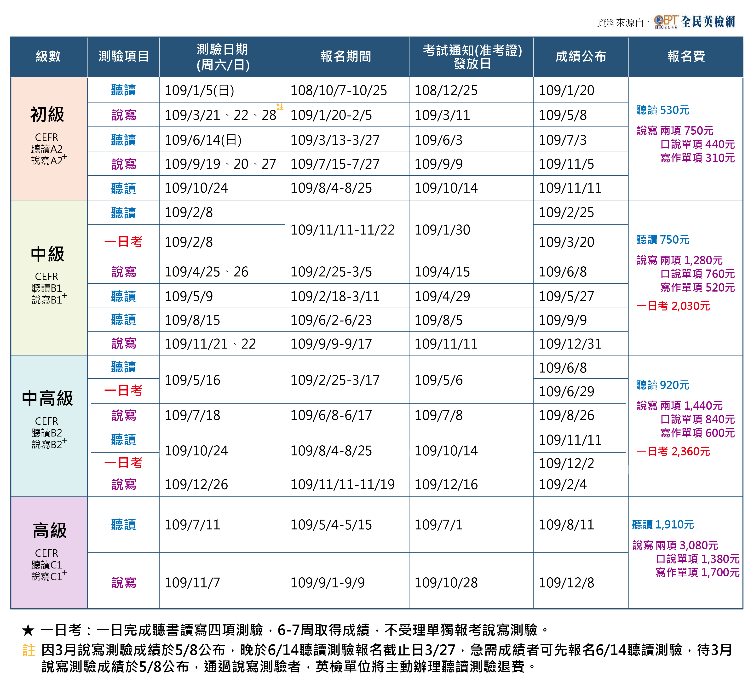Click fee text 一日考 2,030元
The height and width of the screenshot is (700, 754).
(x=673, y=306)
